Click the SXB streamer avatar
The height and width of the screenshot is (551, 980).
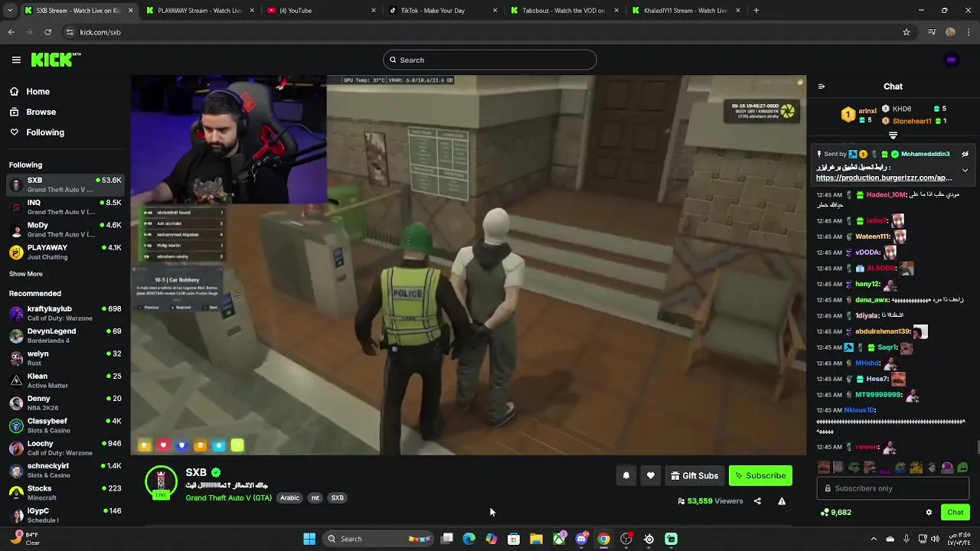coord(161,483)
